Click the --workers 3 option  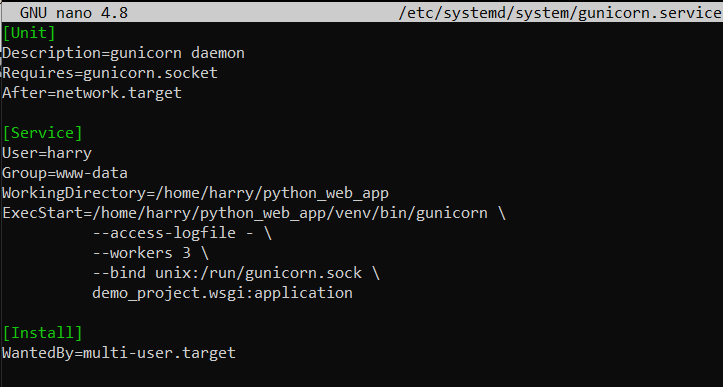click(150, 253)
